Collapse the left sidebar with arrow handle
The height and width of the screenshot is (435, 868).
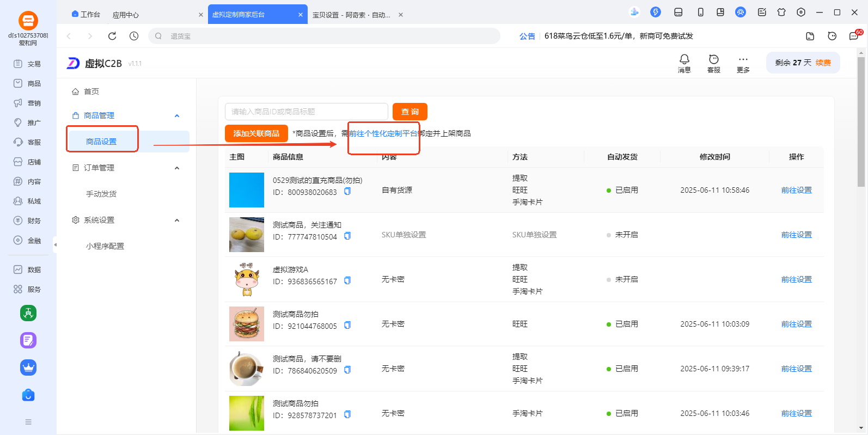[55, 244]
